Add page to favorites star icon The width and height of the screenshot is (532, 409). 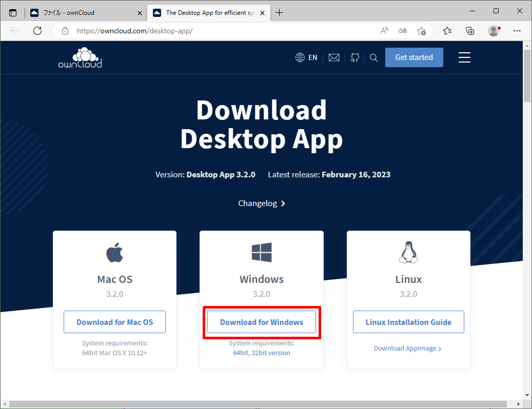click(x=421, y=31)
